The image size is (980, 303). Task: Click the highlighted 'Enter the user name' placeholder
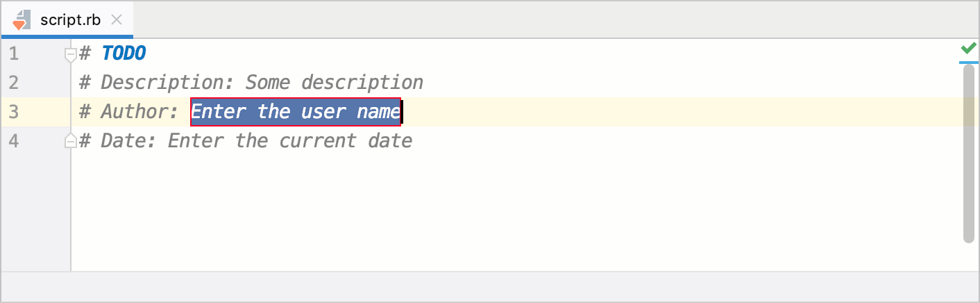point(296,112)
